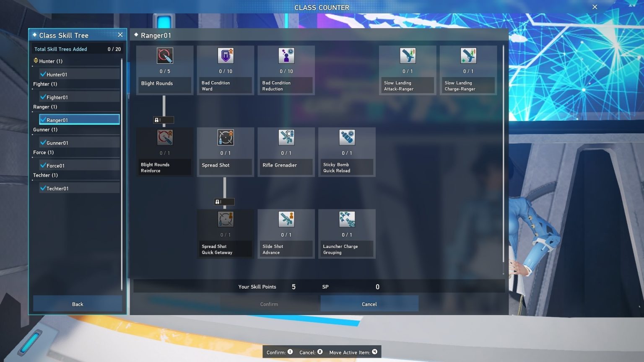Collapse the Force (1) class group
This screenshot has width=644, height=362.
click(x=44, y=153)
